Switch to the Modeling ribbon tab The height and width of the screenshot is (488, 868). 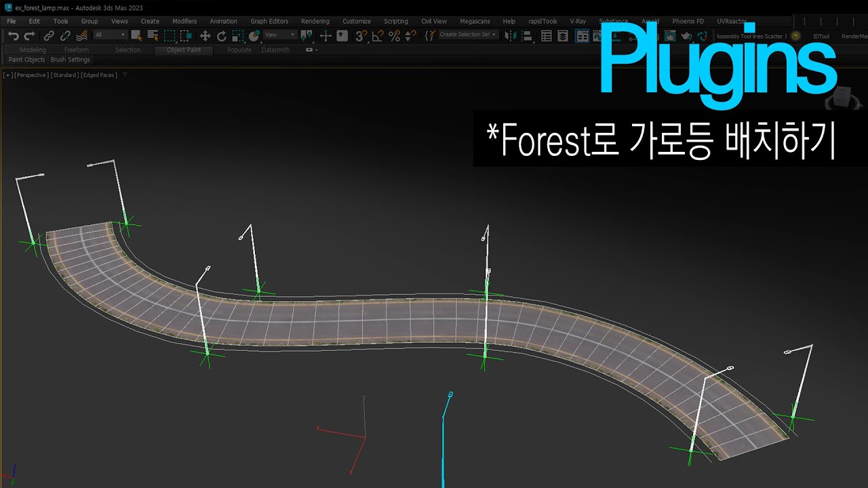[33, 49]
